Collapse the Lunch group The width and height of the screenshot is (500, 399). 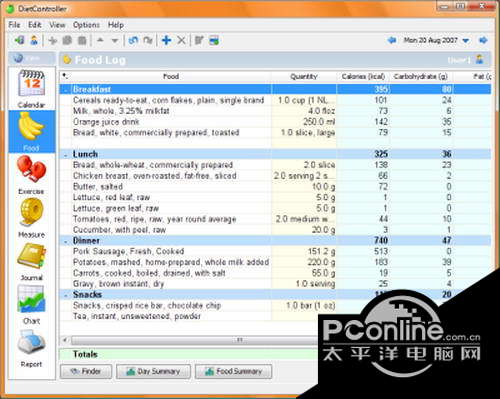click(x=65, y=154)
